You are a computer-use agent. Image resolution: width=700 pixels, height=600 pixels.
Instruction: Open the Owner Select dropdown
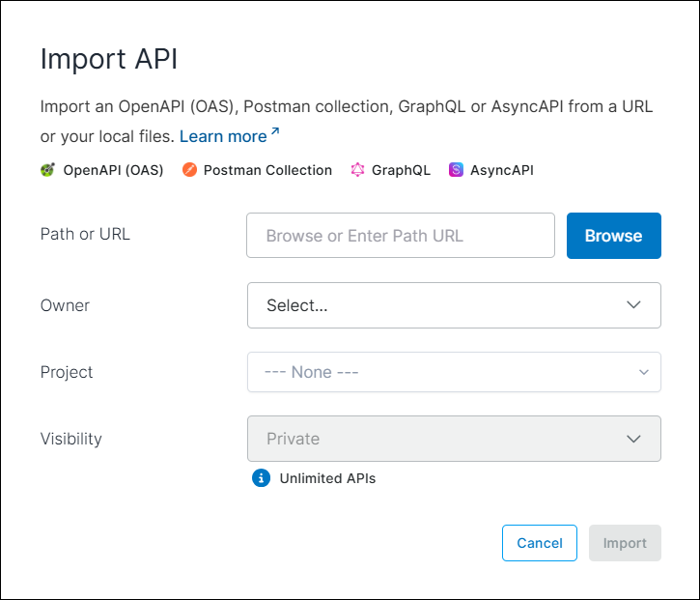[454, 305]
